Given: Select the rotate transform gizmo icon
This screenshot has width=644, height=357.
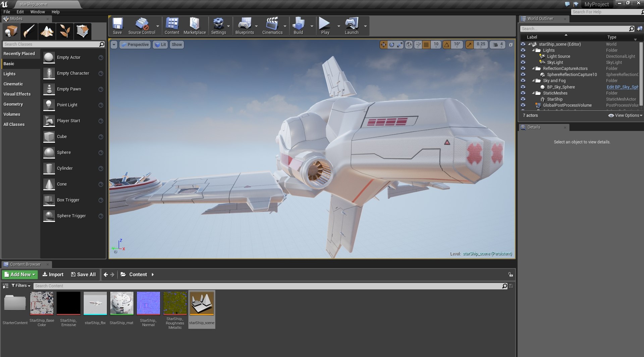Looking at the screenshot, I should 391,45.
